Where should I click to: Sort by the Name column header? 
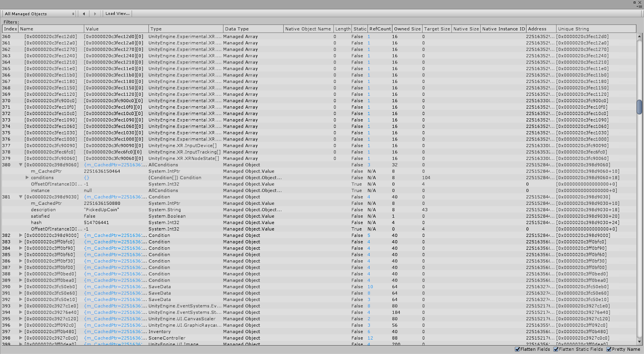tap(51, 29)
